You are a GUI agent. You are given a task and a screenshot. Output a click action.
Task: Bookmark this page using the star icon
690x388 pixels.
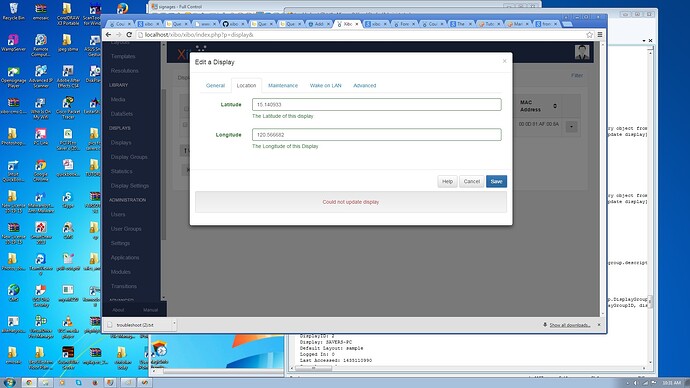[589, 34]
